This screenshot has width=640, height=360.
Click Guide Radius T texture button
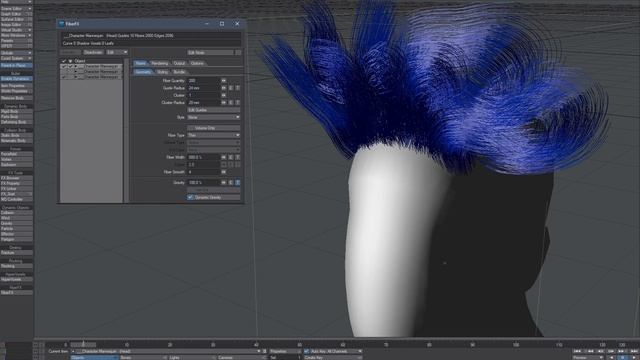(238, 88)
